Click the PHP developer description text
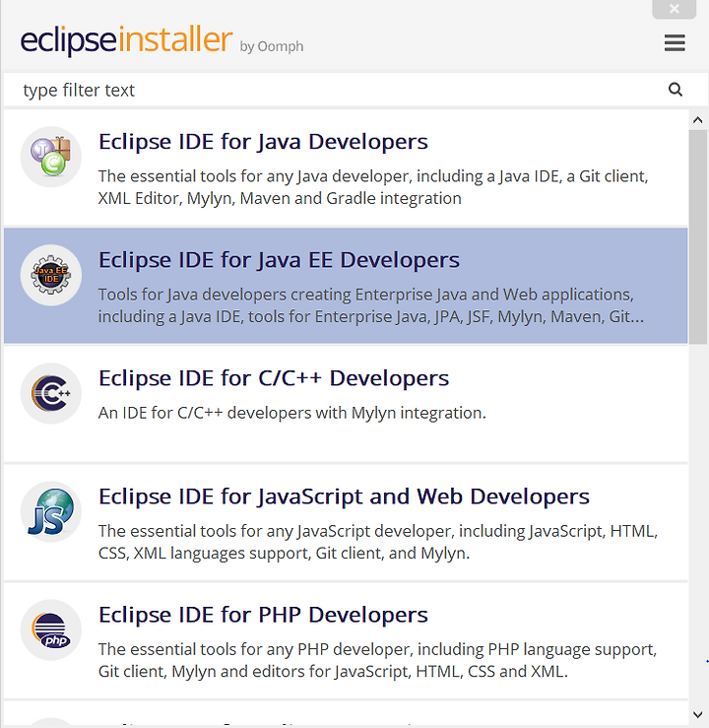This screenshot has height=728, width=709. pos(377,660)
